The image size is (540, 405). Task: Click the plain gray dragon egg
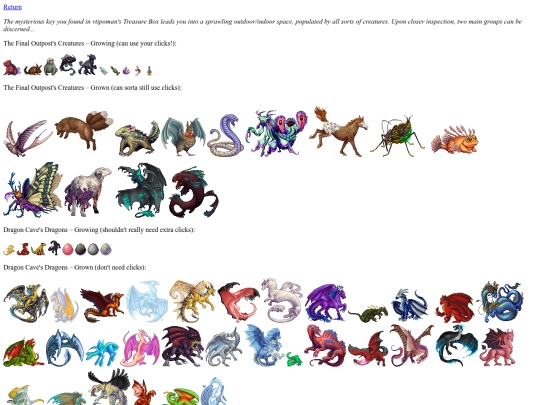tap(93, 249)
